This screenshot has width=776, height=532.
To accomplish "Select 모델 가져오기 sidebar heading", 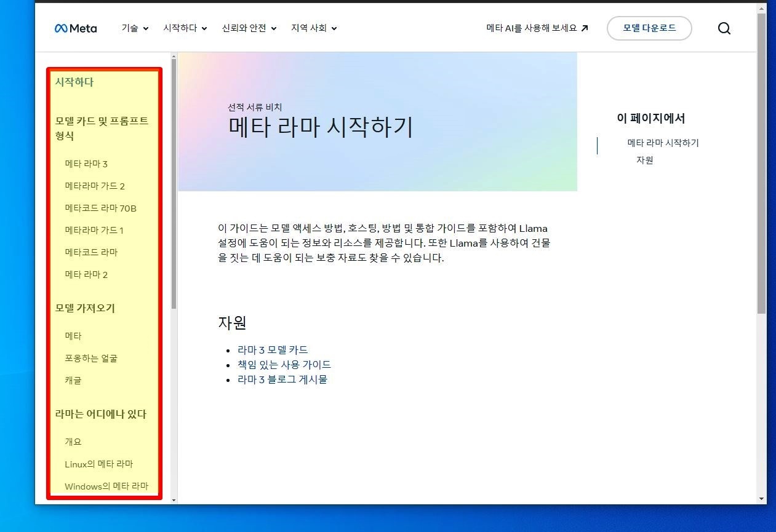I will [85, 308].
